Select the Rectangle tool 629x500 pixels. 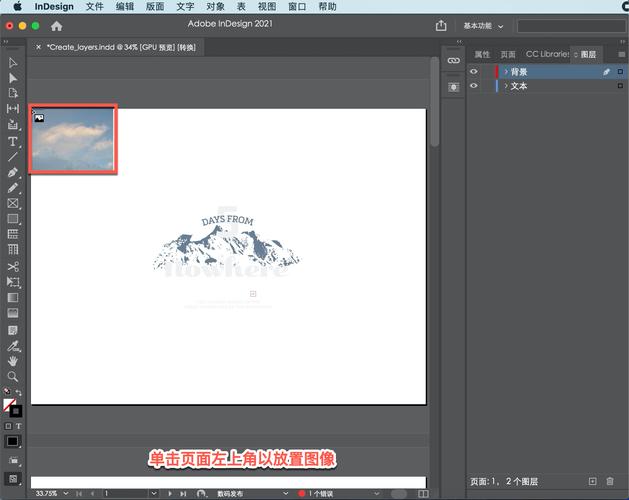click(13, 219)
